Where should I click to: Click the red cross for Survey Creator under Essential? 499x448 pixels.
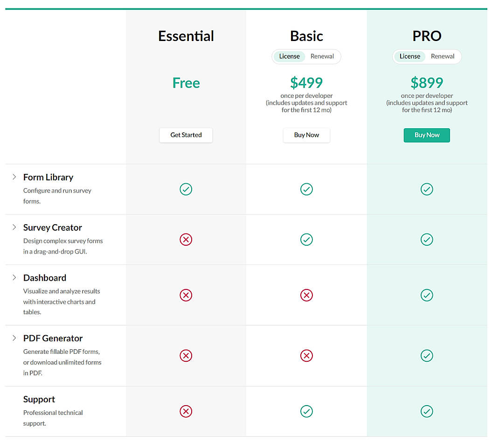tap(186, 239)
